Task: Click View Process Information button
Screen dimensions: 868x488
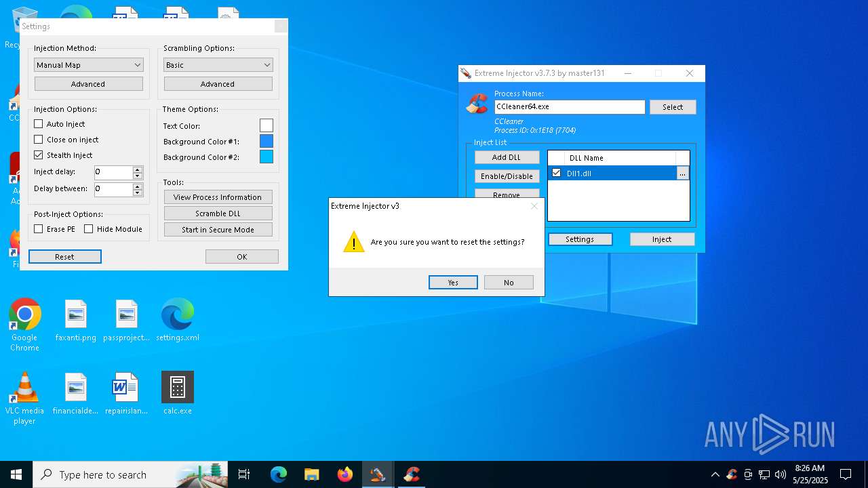Action: pos(218,197)
